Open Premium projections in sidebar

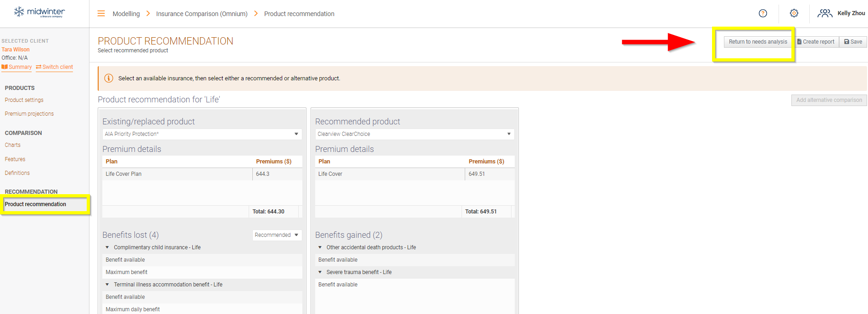click(x=29, y=114)
